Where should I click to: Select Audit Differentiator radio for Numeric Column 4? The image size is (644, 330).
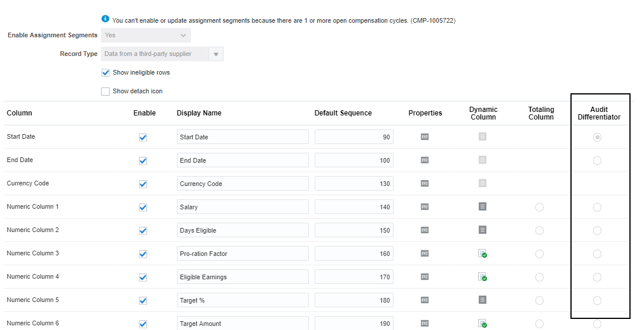[597, 277]
